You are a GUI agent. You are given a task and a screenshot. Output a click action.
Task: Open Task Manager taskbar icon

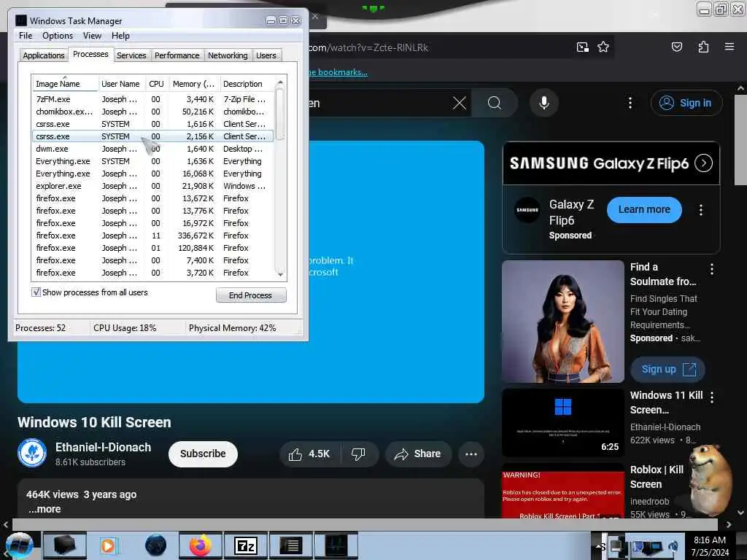coord(336,545)
